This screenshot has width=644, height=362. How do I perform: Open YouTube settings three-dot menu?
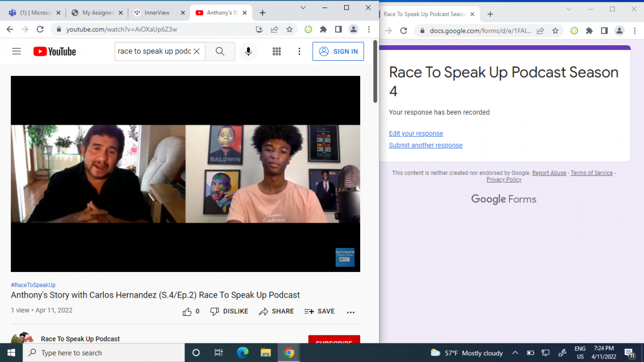[x=299, y=51]
